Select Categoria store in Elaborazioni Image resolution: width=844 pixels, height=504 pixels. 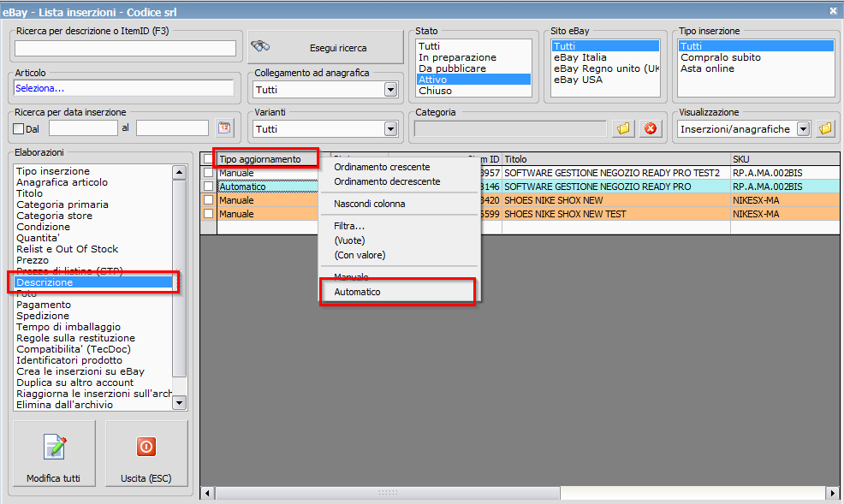click(x=93, y=216)
